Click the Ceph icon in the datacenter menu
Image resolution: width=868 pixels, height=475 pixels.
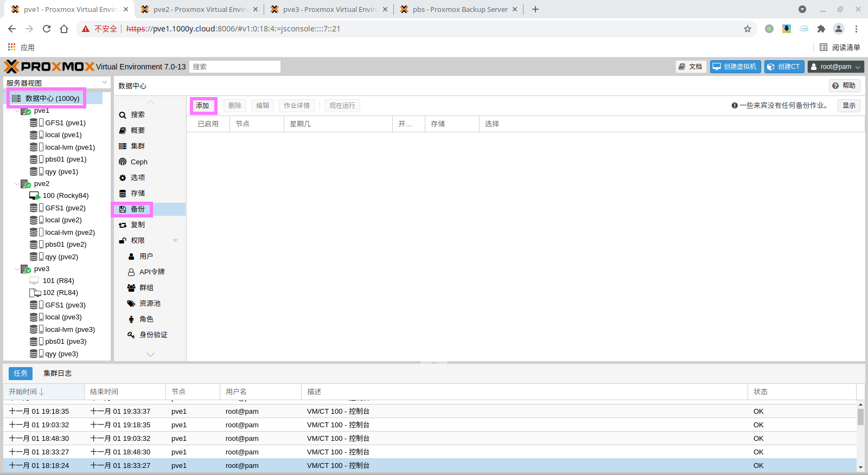coord(123,162)
